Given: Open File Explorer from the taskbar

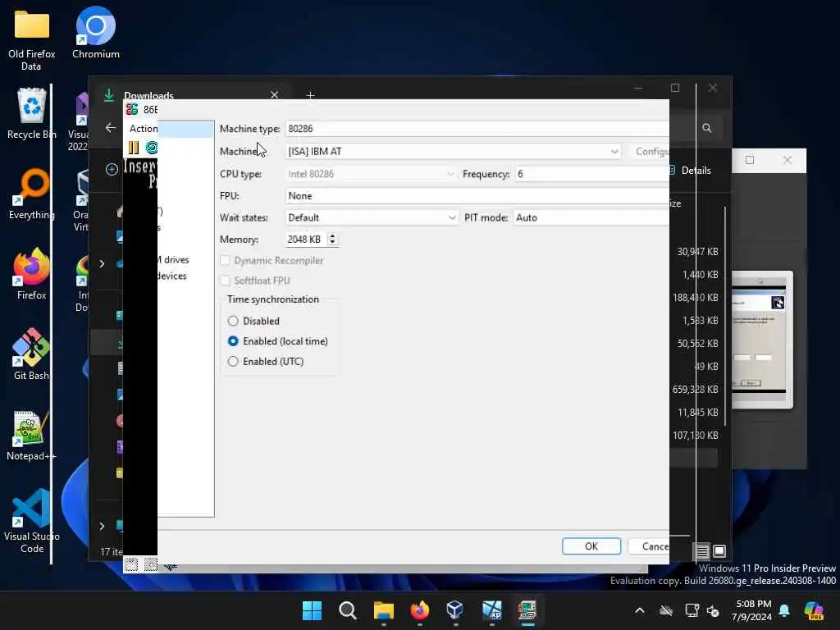Looking at the screenshot, I should [x=384, y=610].
